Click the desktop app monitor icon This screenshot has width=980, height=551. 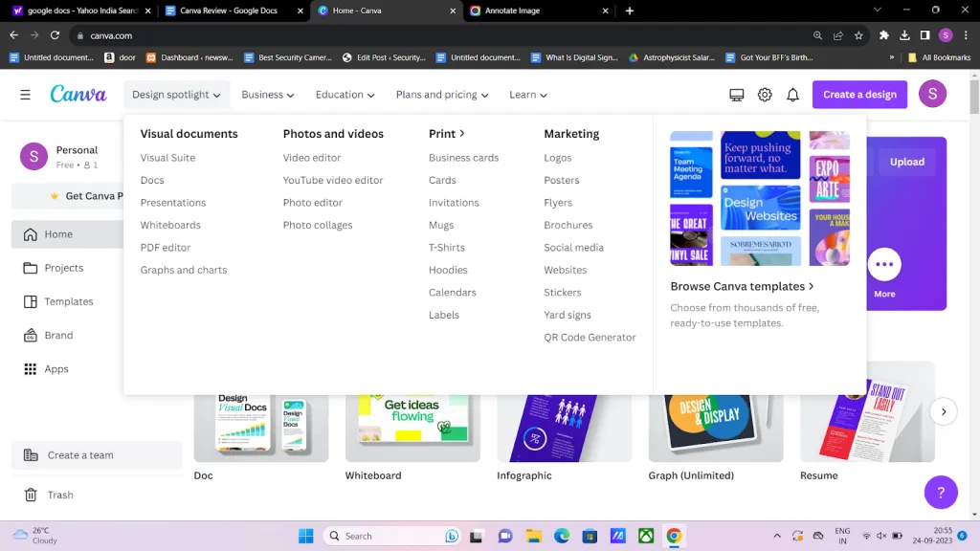tap(736, 95)
